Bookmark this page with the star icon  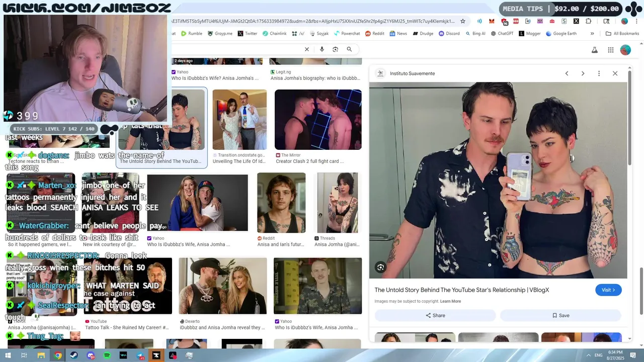click(463, 21)
